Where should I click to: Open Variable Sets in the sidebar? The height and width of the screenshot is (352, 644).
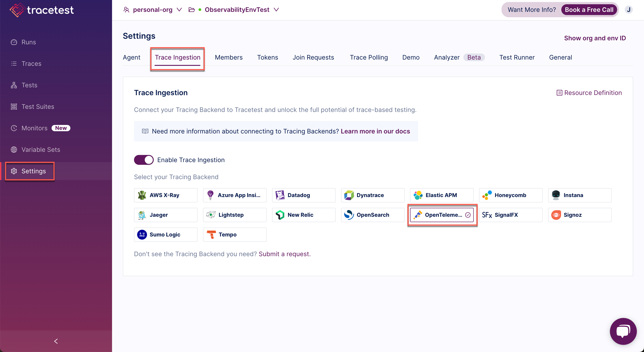click(56, 150)
